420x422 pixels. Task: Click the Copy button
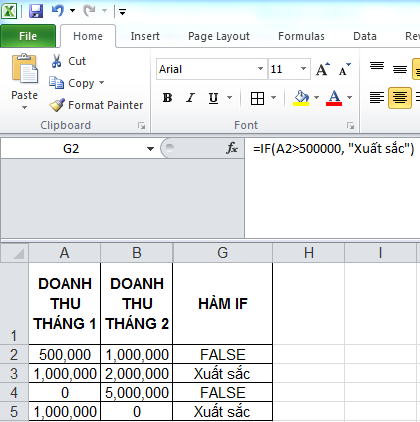pos(72,83)
